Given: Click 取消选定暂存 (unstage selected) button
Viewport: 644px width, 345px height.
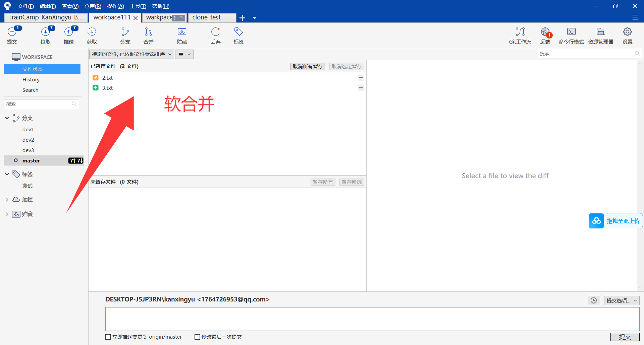Looking at the screenshot, I should (x=346, y=66).
